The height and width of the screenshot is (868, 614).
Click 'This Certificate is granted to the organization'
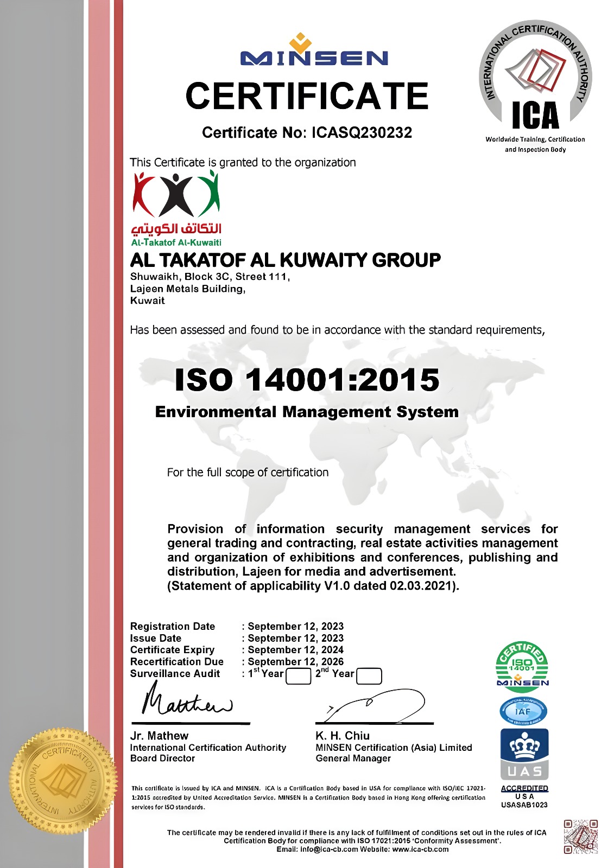coord(243,162)
